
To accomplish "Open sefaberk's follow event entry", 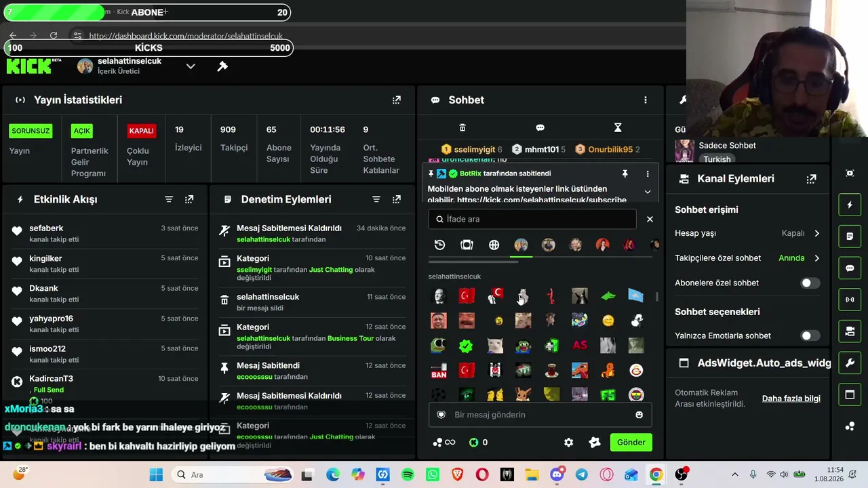I will [105, 234].
